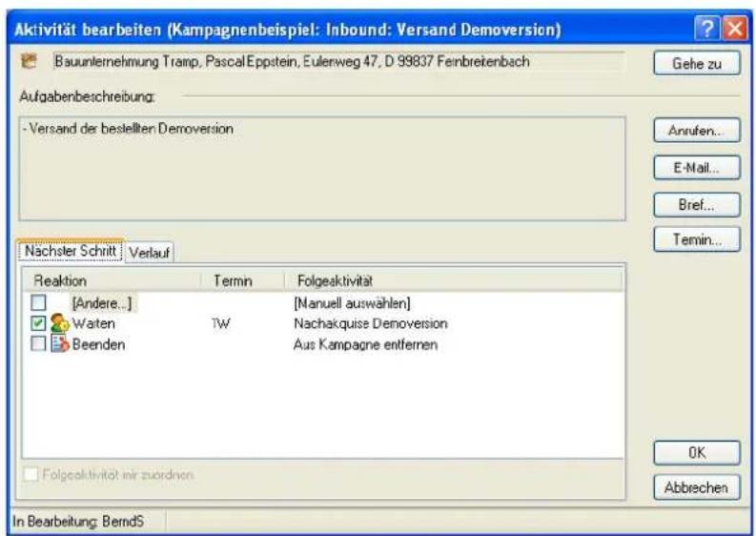756x536 pixels.
Task: Click the Beenden reaction icon
Action: click(60, 343)
